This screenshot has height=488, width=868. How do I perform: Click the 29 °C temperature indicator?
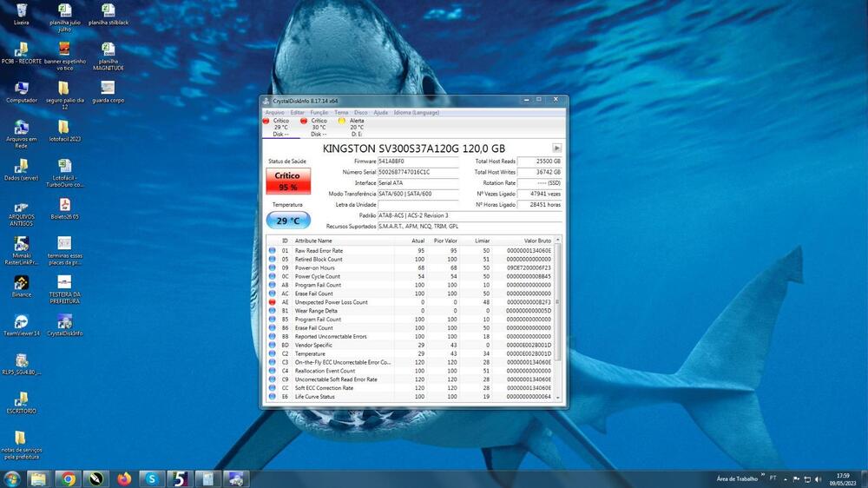click(x=287, y=221)
